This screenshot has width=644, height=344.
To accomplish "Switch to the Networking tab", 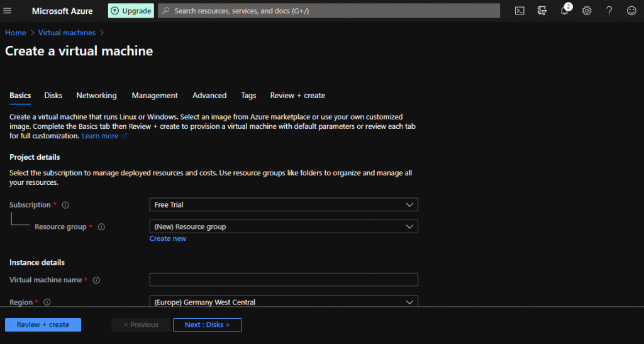I will coord(96,96).
